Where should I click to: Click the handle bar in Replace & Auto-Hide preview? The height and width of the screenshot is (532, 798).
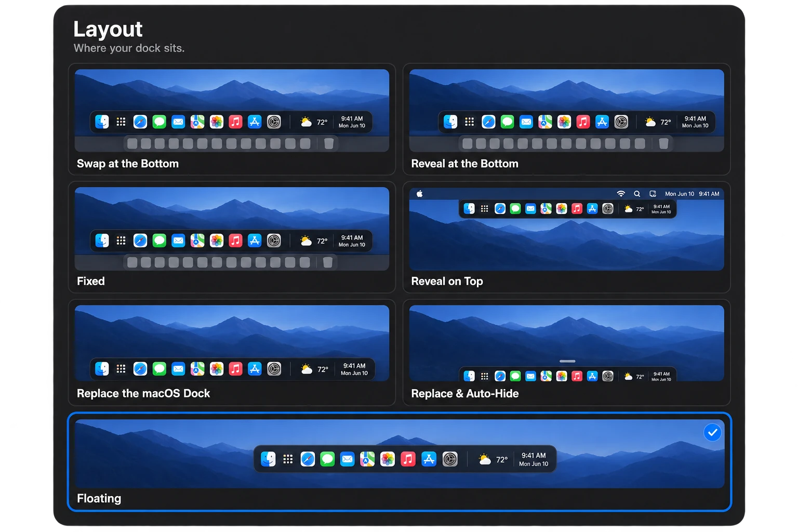(x=567, y=361)
